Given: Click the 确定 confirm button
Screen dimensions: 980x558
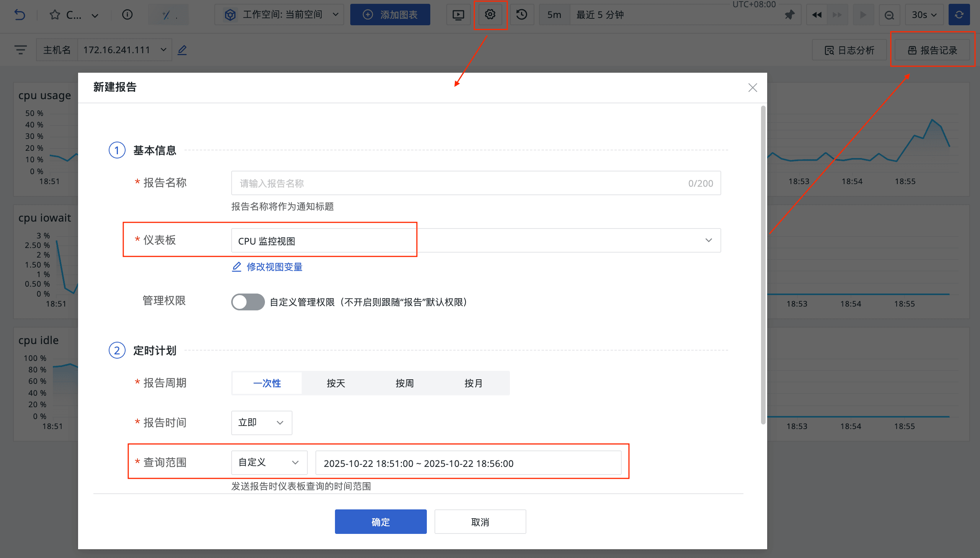Looking at the screenshot, I should pos(380,522).
